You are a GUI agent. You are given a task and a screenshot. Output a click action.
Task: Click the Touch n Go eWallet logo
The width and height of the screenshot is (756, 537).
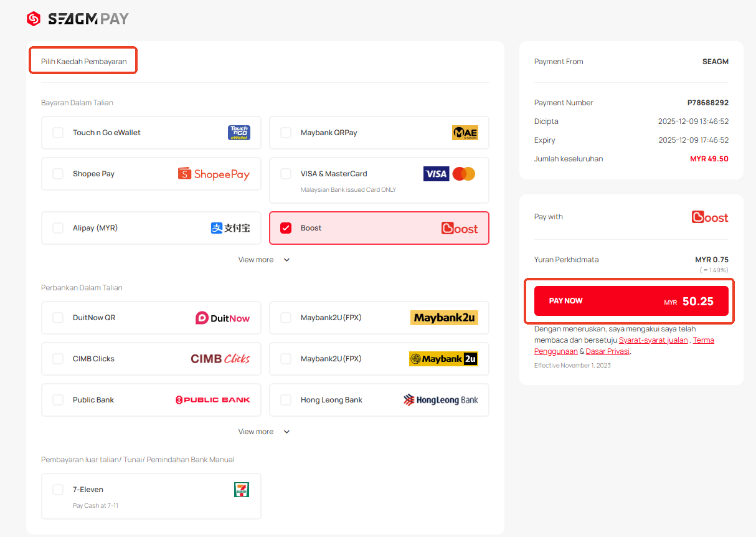pyautogui.click(x=239, y=133)
